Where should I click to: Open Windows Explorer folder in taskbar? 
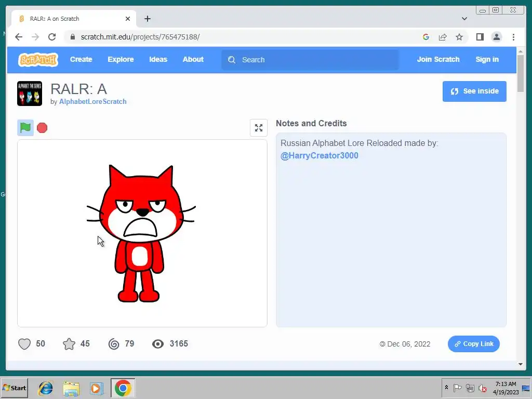point(71,388)
